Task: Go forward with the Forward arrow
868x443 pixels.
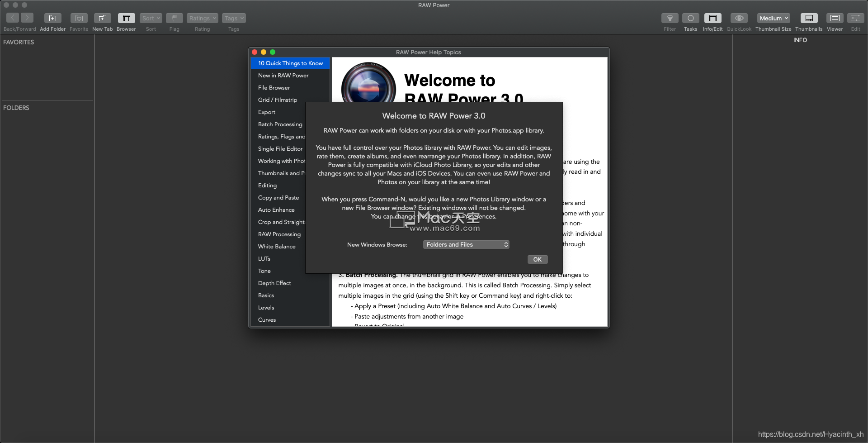Action: [x=27, y=18]
